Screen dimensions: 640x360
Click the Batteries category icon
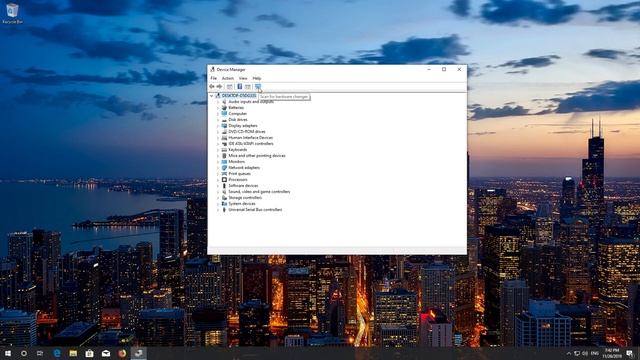(224, 107)
